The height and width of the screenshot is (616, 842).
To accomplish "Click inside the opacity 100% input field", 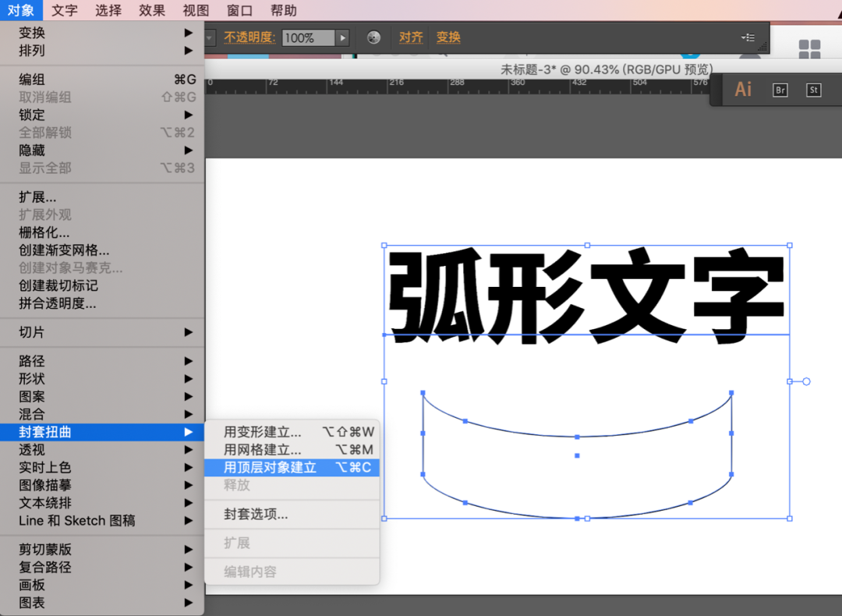I will click(x=307, y=37).
